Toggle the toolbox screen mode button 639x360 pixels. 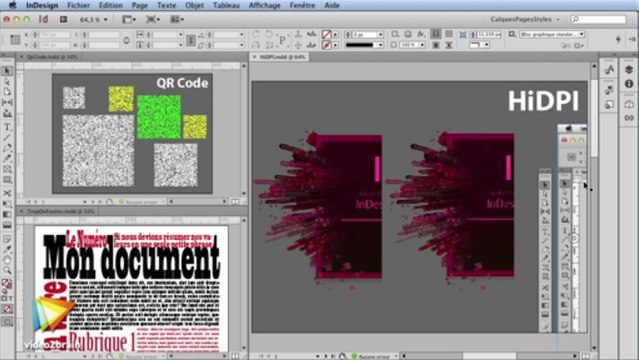(x=7, y=322)
